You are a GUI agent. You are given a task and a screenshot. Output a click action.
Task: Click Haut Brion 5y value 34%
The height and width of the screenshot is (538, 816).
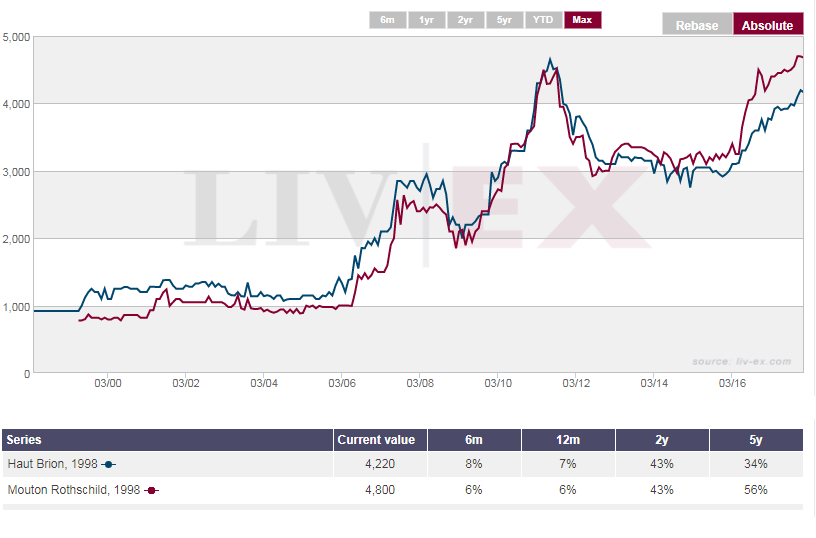(x=756, y=464)
